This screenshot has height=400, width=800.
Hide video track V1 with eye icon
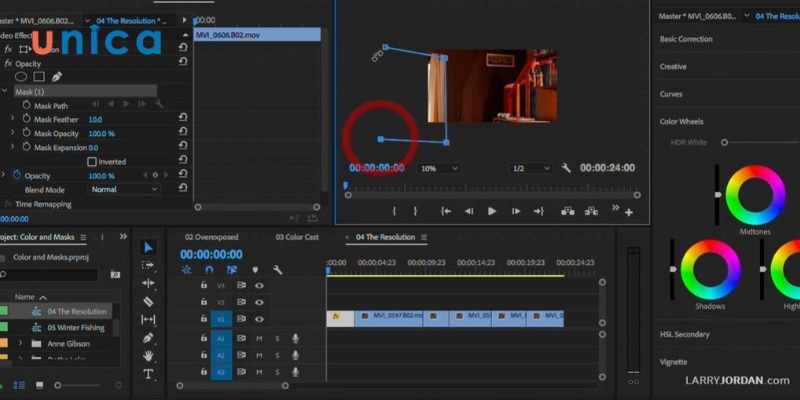pyautogui.click(x=259, y=318)
